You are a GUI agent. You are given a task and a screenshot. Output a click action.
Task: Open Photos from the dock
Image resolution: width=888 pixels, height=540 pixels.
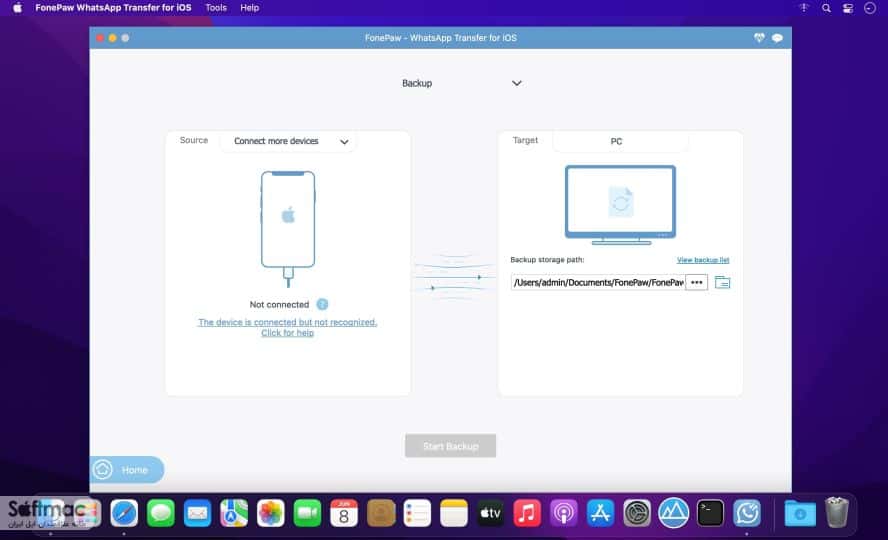(271, 513)
